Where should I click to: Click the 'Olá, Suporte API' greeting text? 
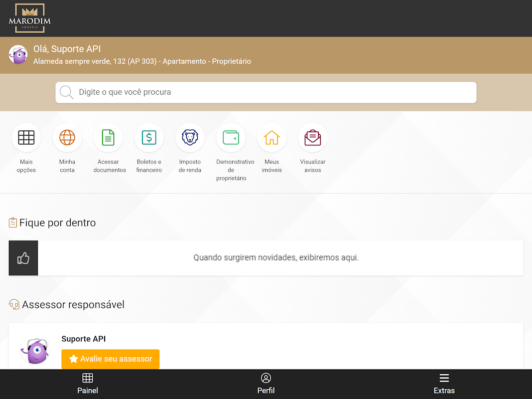tap(67, 49)
